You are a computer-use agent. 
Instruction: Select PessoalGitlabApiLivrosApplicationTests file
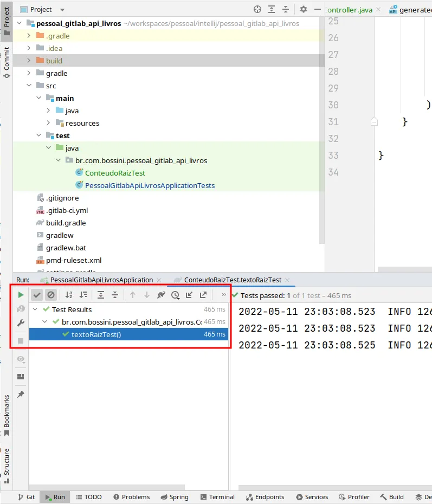coord(150,185)
